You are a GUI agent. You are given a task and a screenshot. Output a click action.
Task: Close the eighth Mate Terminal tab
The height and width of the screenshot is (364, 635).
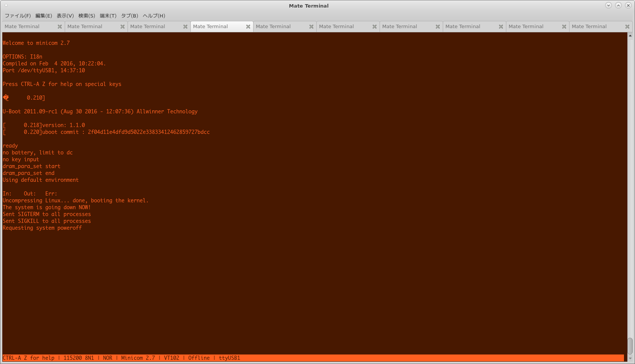point(501,27)
